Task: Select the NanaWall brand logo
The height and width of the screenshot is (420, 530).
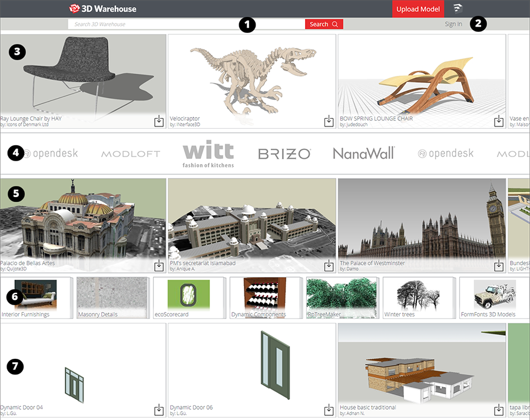Action: [363, 154]
